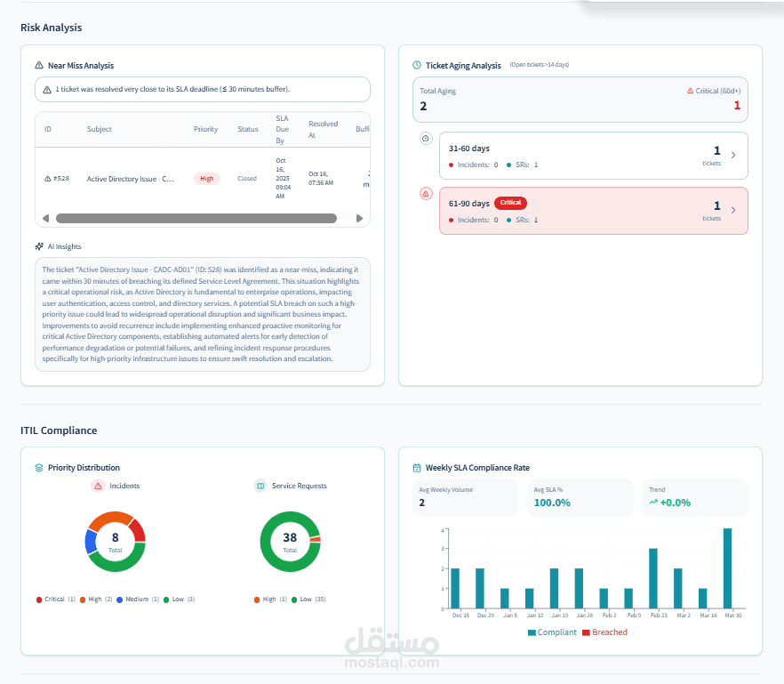Click the AI Insights sparkle icon
Viewport: 784px width, 684px height.
point(39,246)
